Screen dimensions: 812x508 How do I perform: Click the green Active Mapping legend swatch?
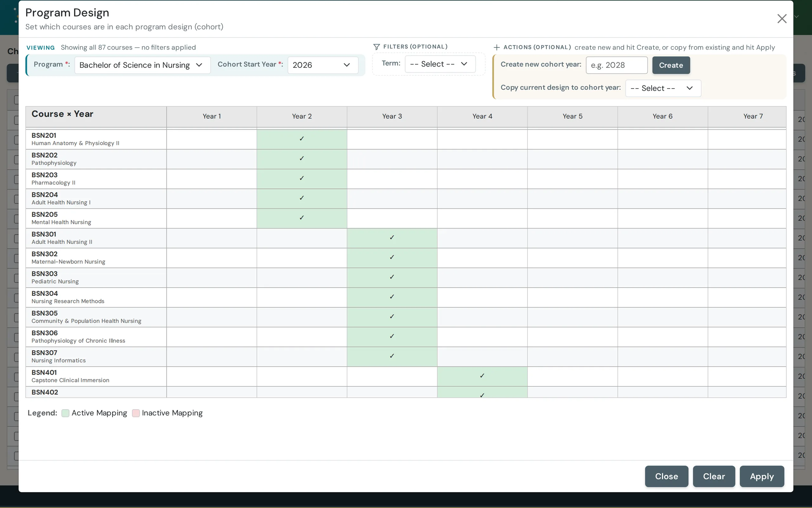click(x=65, y=413)
